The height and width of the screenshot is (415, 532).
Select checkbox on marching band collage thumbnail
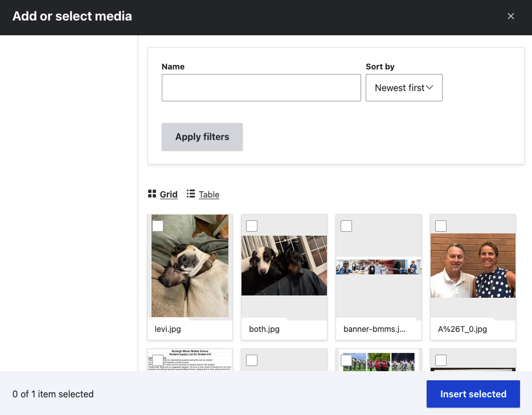pos(346,360)
